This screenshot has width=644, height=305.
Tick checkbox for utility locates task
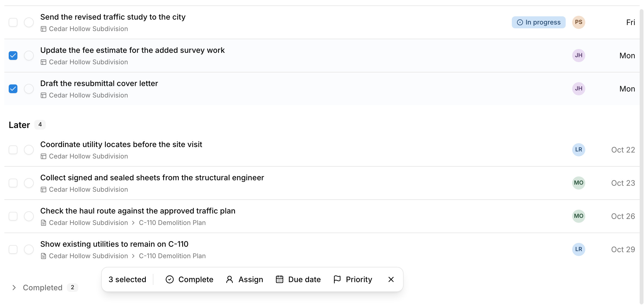point(13,150)
